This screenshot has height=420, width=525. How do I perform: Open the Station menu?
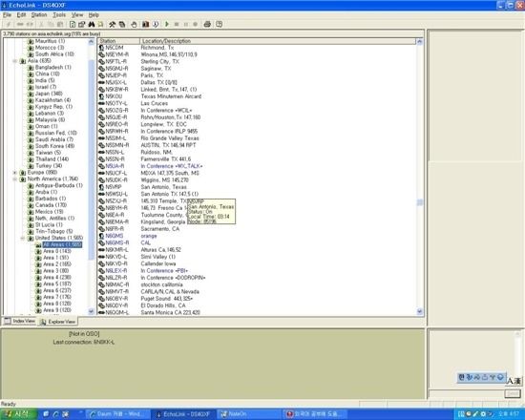(39, 14)
